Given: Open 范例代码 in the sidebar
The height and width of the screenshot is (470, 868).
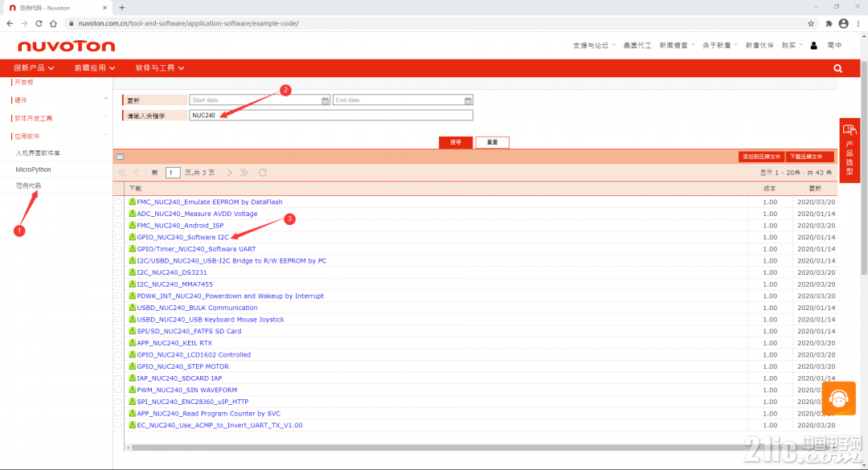Looking at the screenshot, I should coord(28,186).
